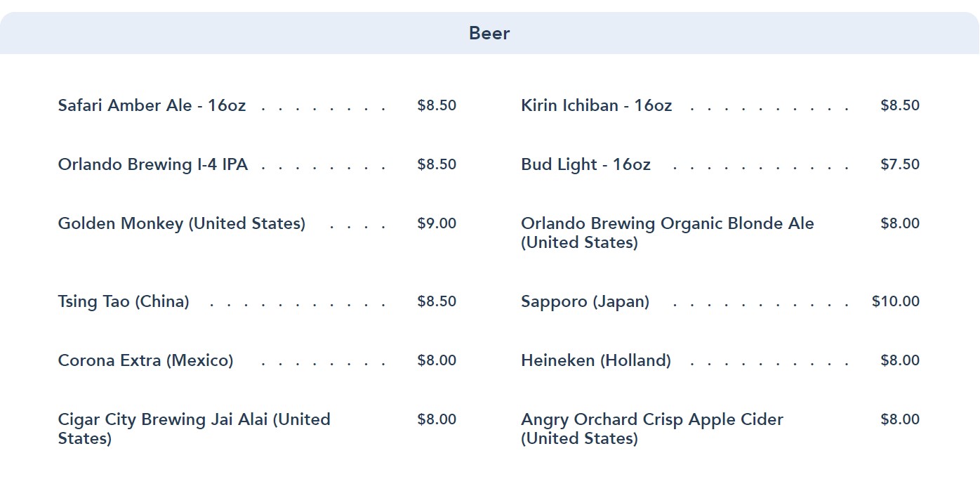
Task: Click the $10.00 Sapporo price
Action: point(895,301)
